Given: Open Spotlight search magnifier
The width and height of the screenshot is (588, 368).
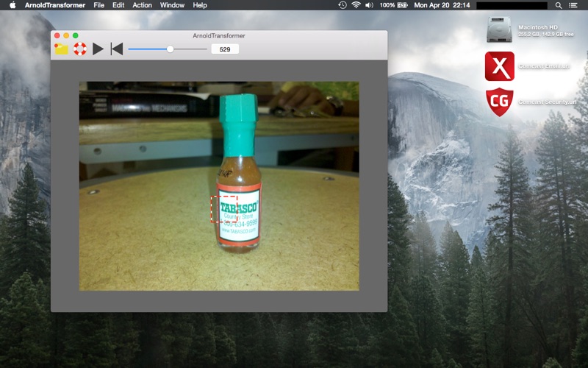Looking at the screenshot, I should click(559, 5).
